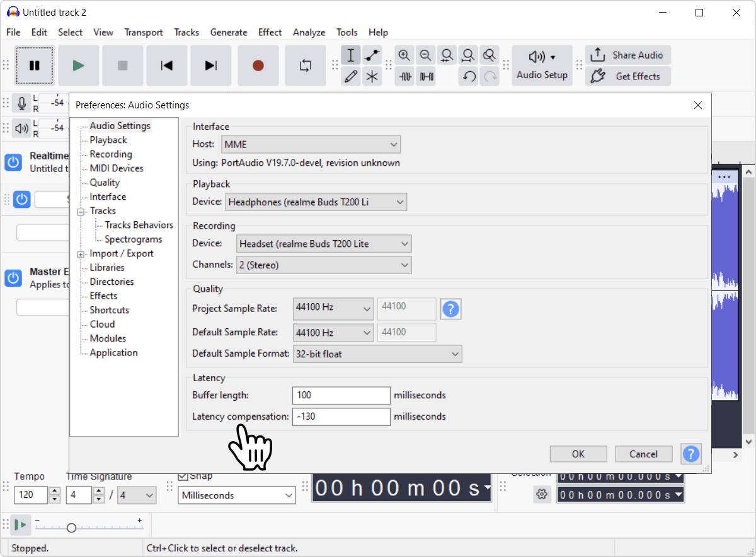Screen dimensions: 756x557
Task: Click the Zoom Out magnifier
Action: (x=426, y=55)
